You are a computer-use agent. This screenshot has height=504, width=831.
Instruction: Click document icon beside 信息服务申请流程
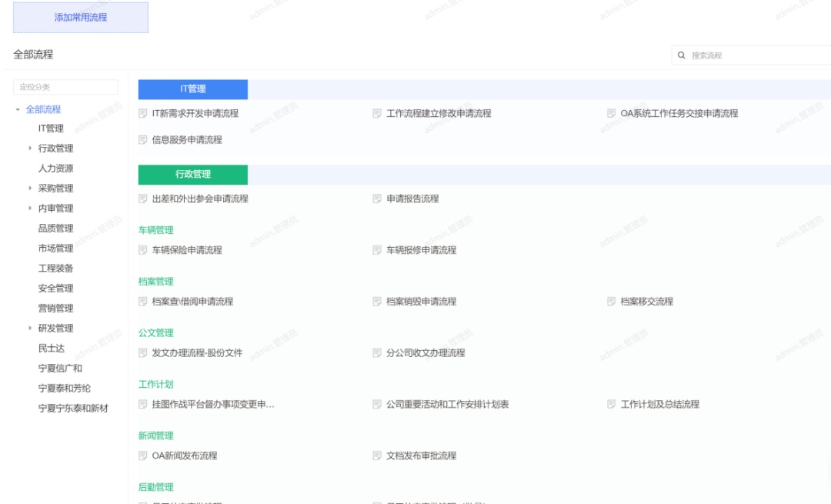(x=142, y=140)
